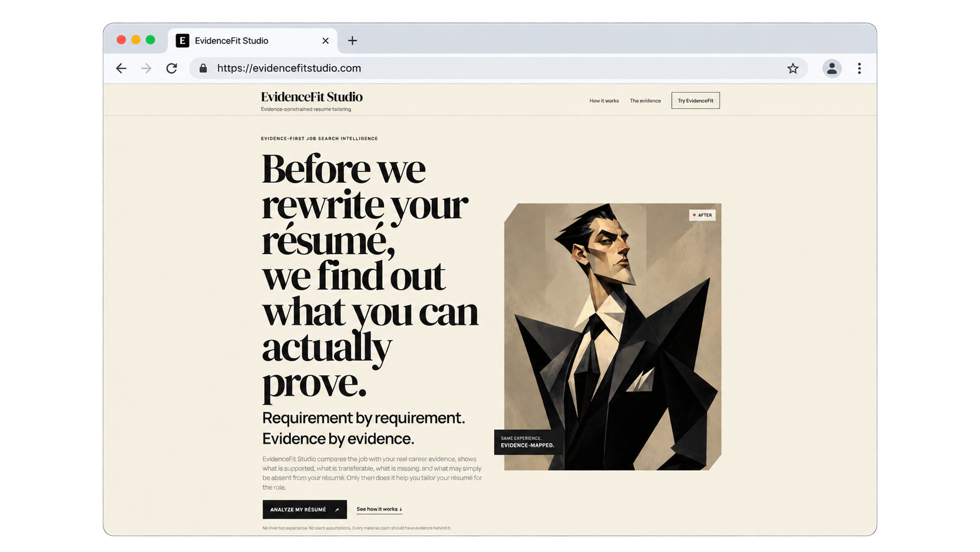Click the address bar URL field
Screen dimensions: 980x552
(498, 69)
